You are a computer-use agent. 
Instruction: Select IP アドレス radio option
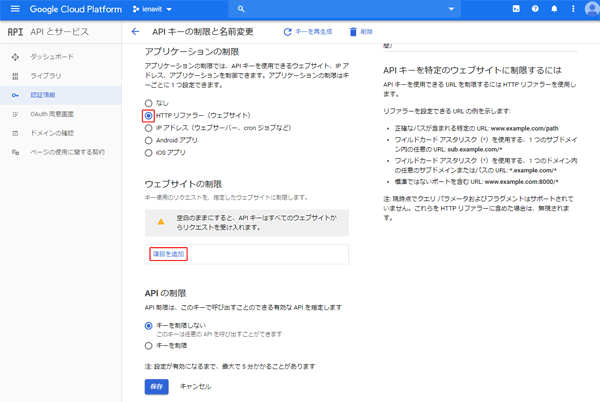[x=148, y=128]
